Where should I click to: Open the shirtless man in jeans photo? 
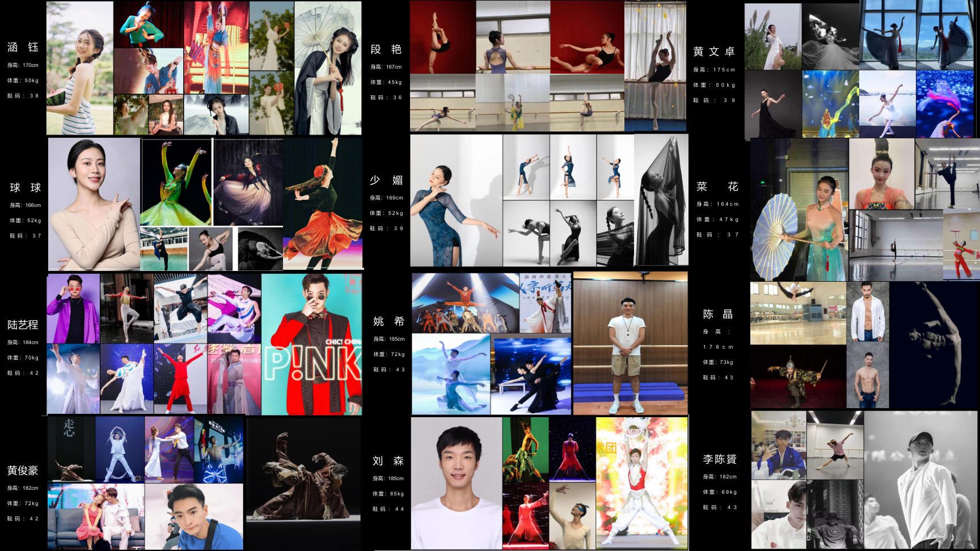[868, 375]
